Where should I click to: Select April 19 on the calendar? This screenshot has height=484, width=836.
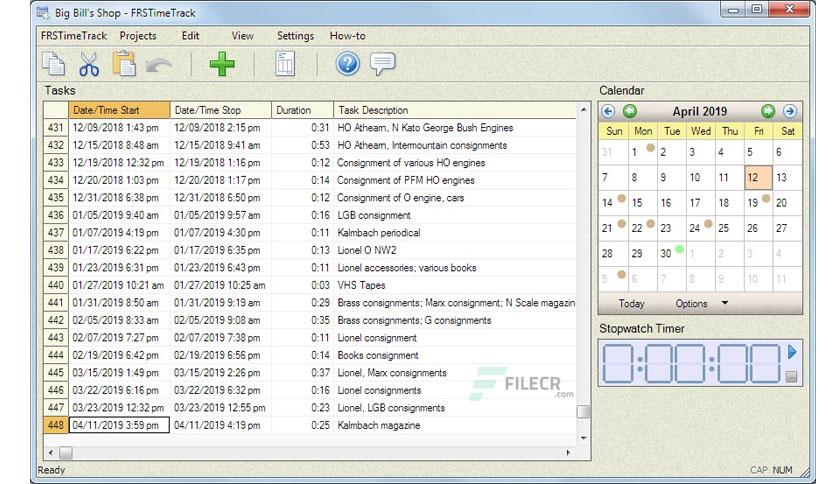758,203
